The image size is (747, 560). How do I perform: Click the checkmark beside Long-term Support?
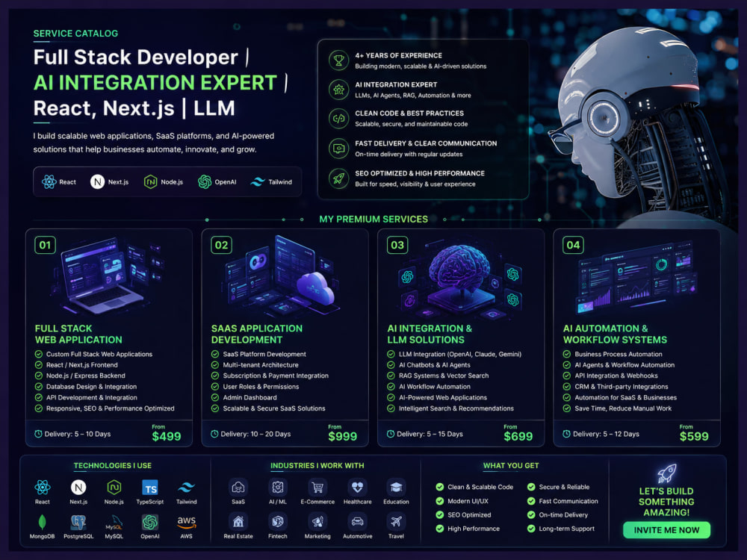[531, 529]
